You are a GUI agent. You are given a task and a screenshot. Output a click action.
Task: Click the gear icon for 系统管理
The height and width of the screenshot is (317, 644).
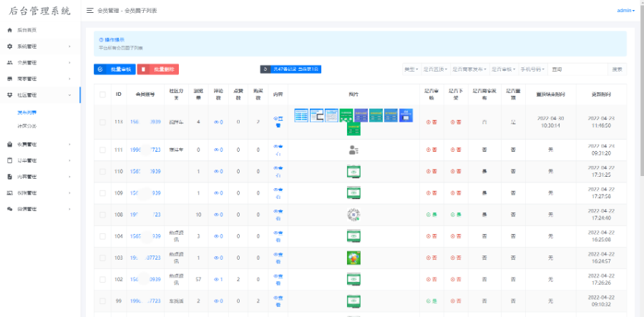[9, 47]
